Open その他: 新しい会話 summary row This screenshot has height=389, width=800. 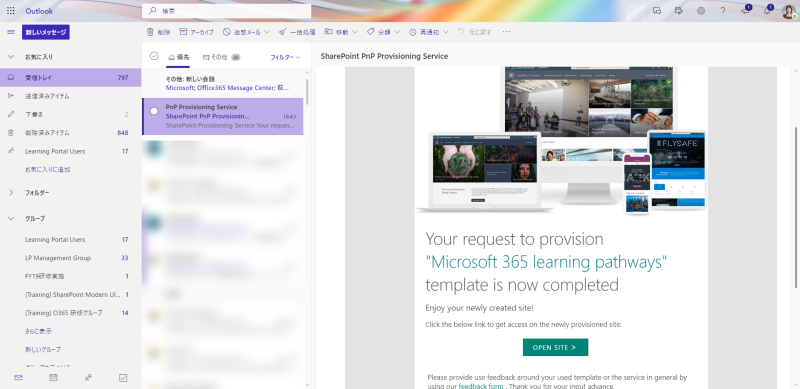[222, 83]
